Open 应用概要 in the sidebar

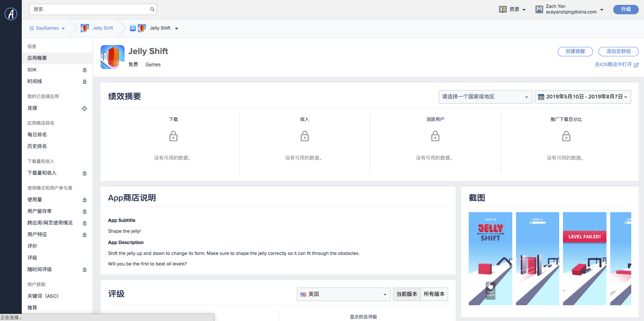tap(57, 58)
